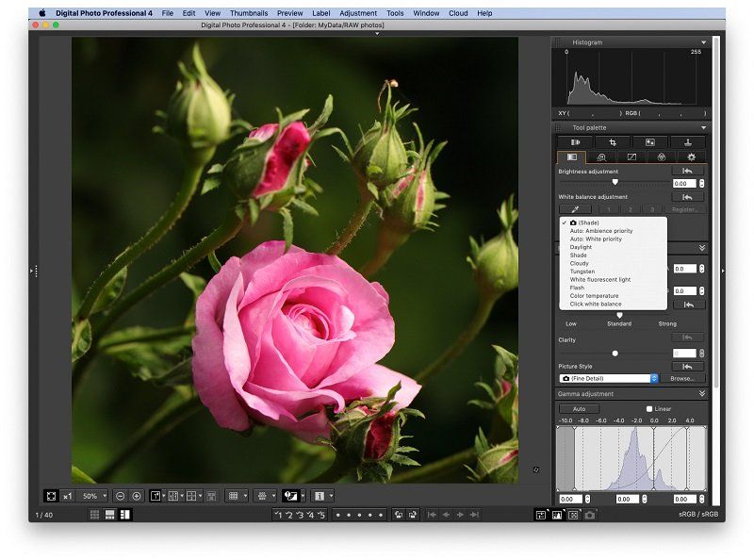
Task: Reset Brightness adjustment with its revert button
Action: pyautogui.click(x=687, y=172)
